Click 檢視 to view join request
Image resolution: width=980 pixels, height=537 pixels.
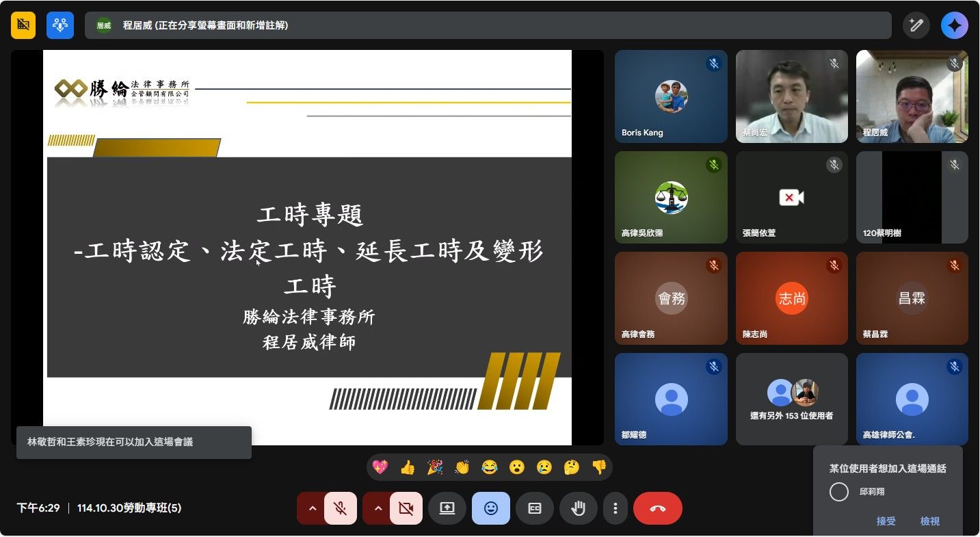(929, 521)
